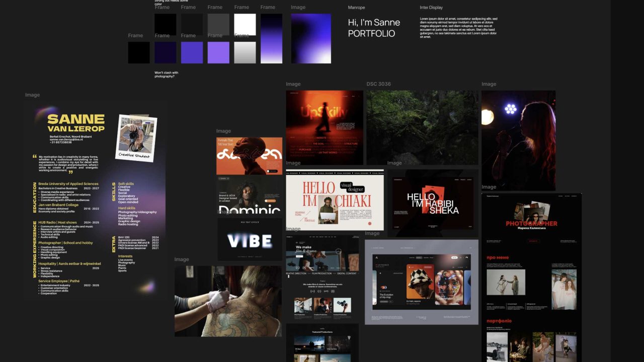644x362 pixels.
Task: Select the white-to-gray gradient swatch
Action: coord(245,52)
